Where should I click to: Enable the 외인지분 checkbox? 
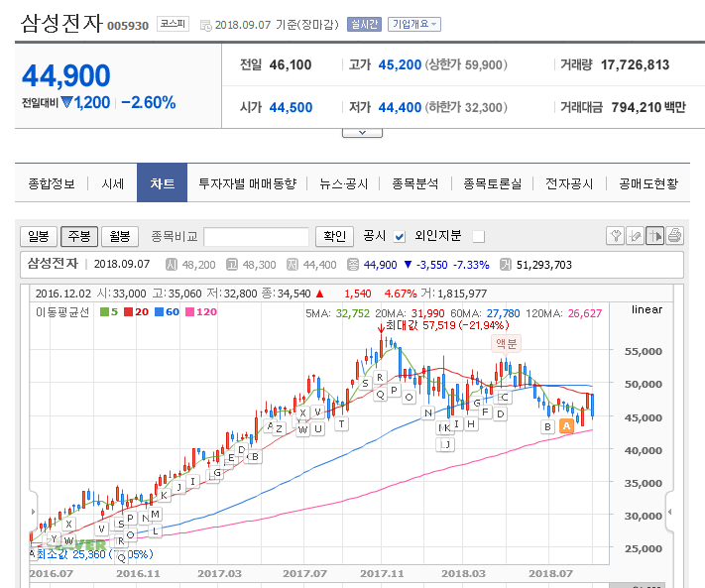479,236
